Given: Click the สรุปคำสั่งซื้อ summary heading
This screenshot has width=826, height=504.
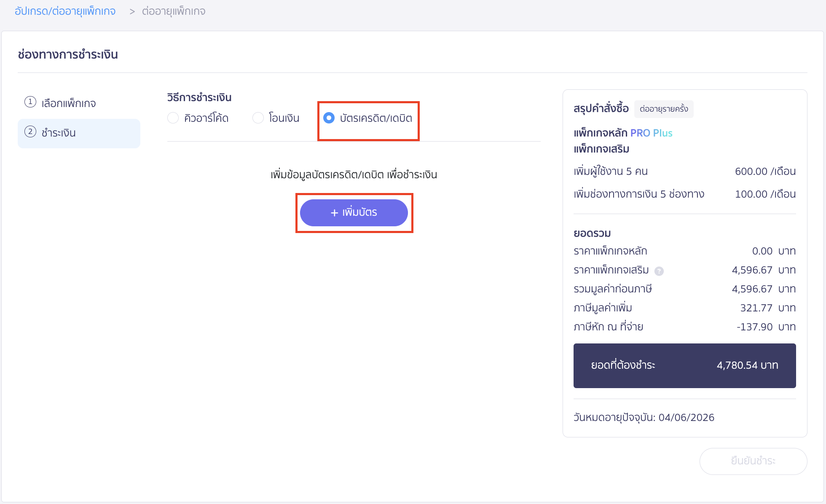Looking at the screenshot, I should coord(600,108).
